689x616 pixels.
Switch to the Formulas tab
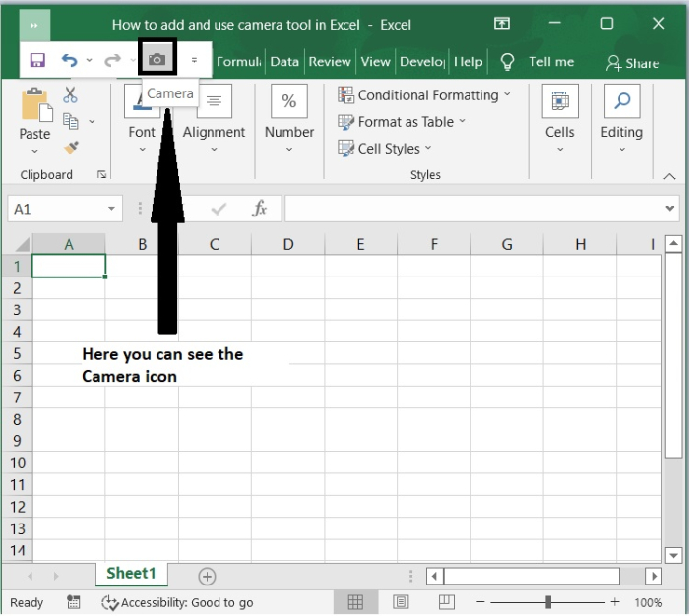pos(238,62)
